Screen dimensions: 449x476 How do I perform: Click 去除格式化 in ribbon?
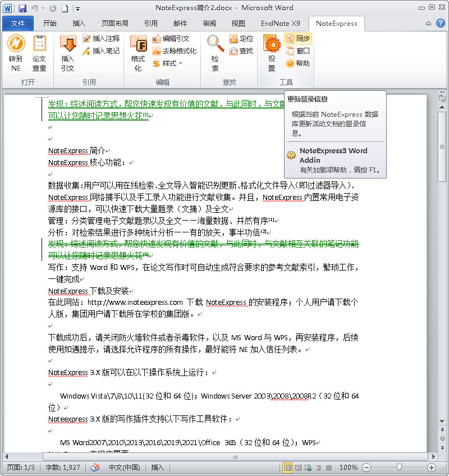[174, 51]
